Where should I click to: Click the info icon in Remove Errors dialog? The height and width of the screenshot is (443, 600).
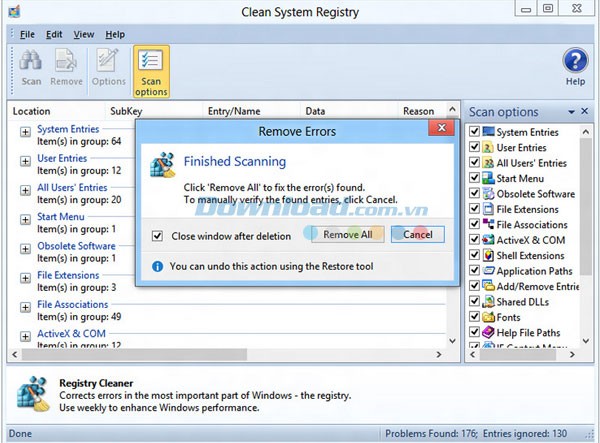[x=157, y=267]
